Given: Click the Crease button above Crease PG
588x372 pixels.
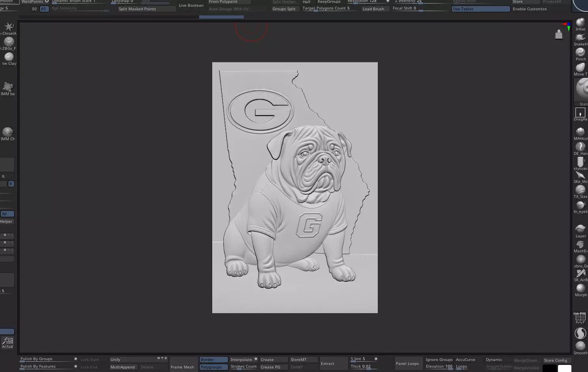Looking at the screenshot, I should pos(273,360).
